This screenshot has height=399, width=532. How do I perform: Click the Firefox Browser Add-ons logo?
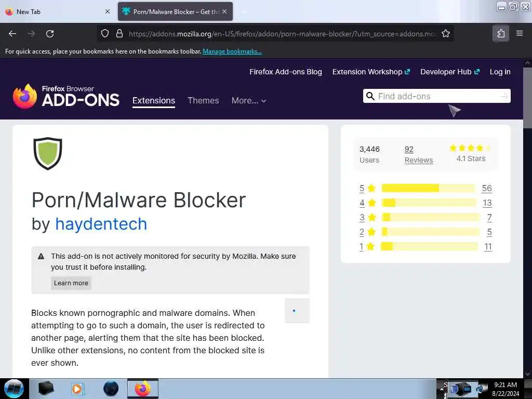66,96
